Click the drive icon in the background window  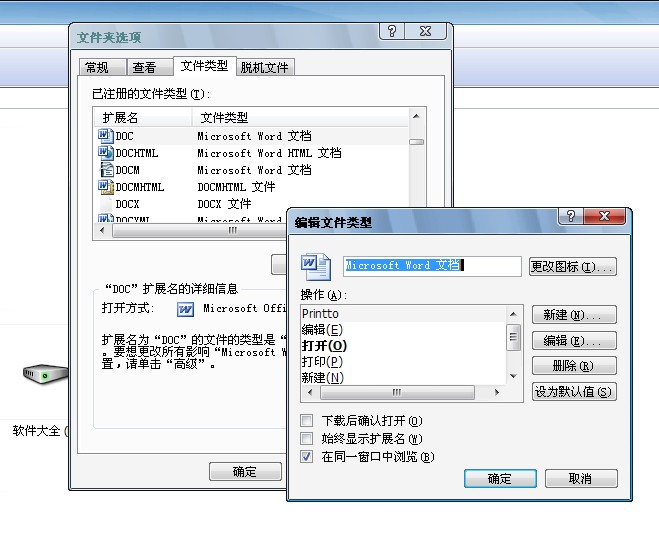click(x=45, y=373)
